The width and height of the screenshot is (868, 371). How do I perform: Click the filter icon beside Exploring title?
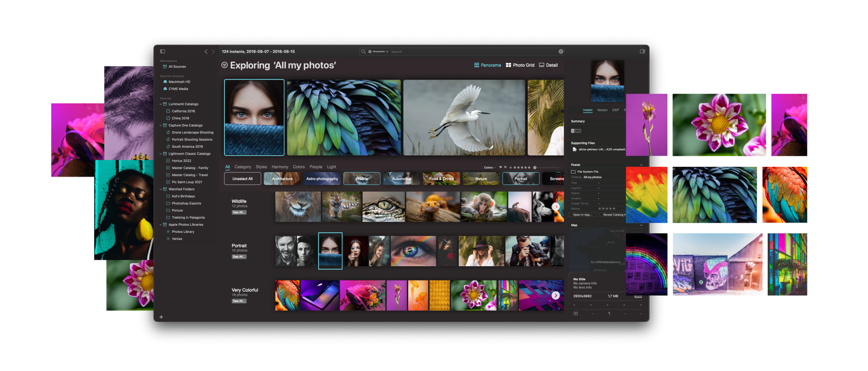[224, 65]
